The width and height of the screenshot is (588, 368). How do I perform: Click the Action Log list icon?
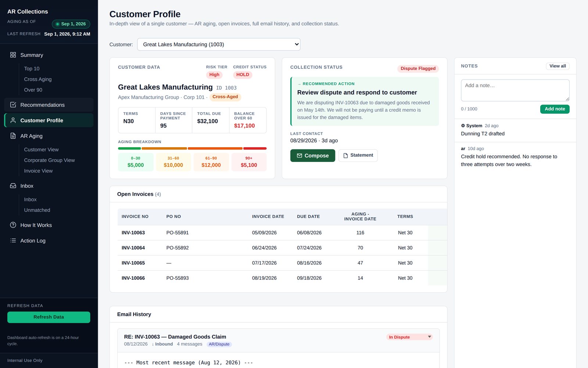click(x=13, y=240)
